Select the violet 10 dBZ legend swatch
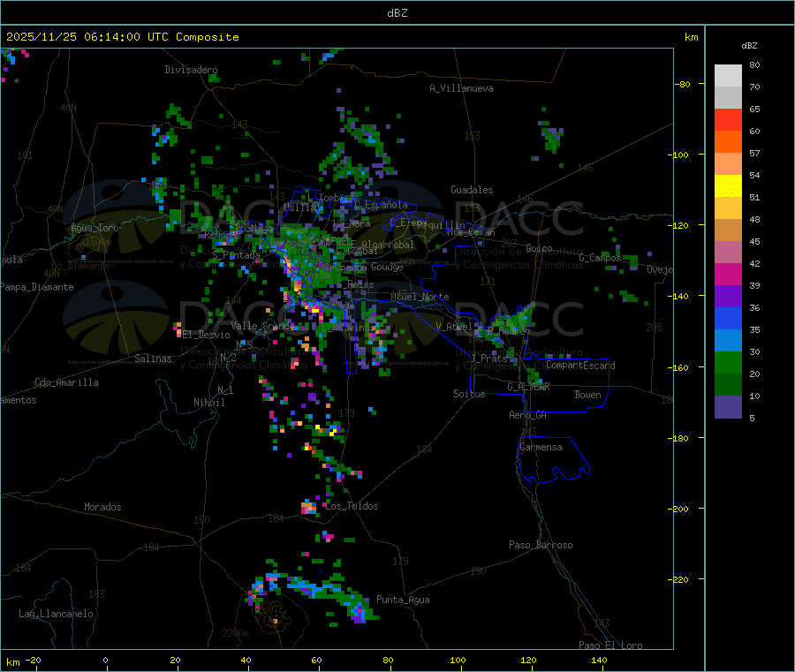This screenshot has height=672, width=795. (x=728, y=407)
